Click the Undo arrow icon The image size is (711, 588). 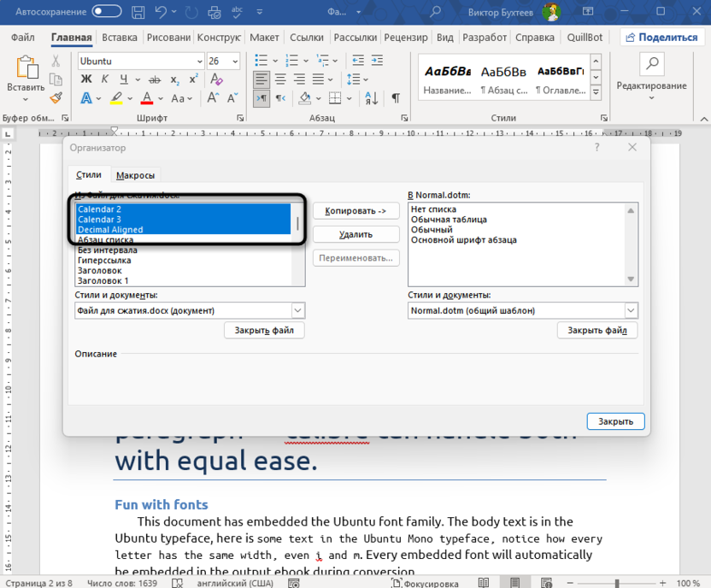click(161, 12)
